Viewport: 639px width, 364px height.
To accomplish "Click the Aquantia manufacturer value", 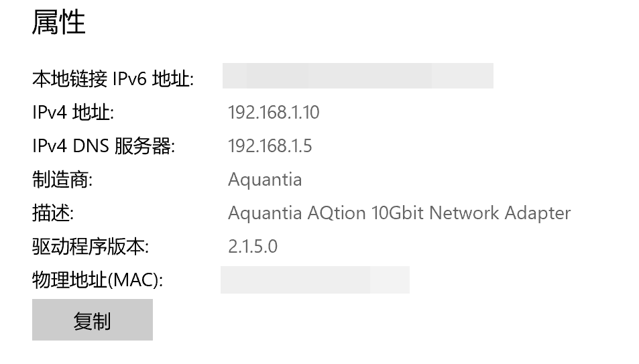I will click(x=265, y=180).
